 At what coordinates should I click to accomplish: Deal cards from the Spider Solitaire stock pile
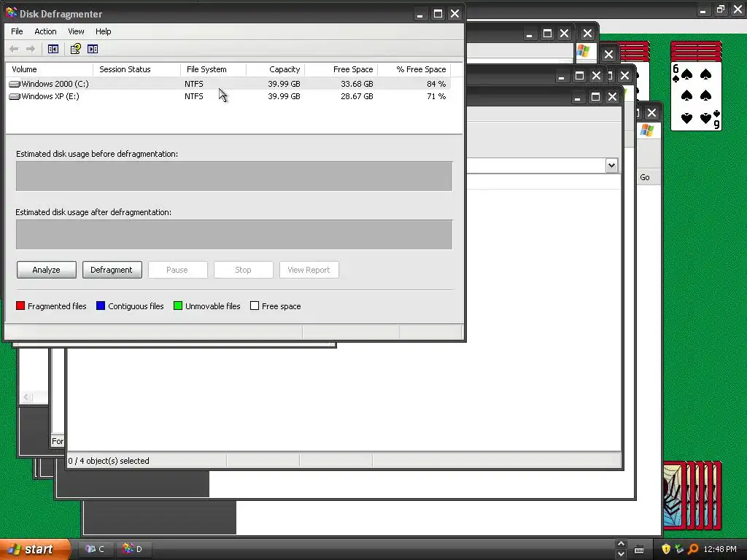(692, 495)
